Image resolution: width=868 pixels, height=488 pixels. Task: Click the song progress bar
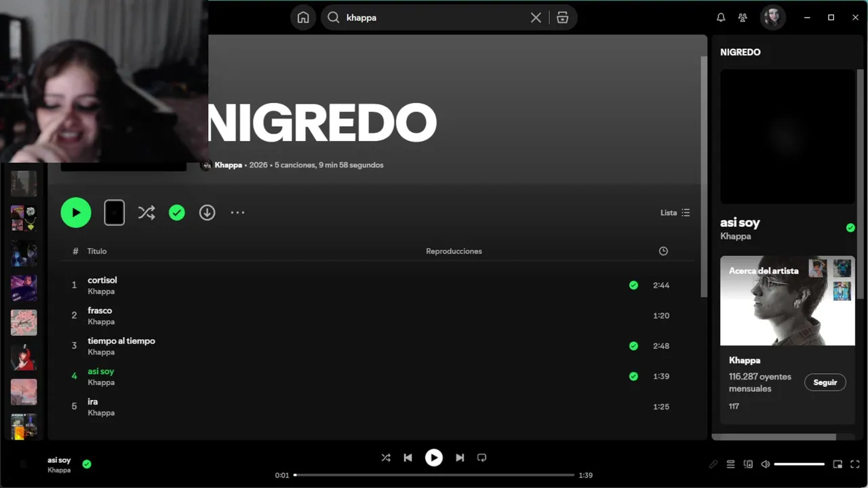point(434,475)
